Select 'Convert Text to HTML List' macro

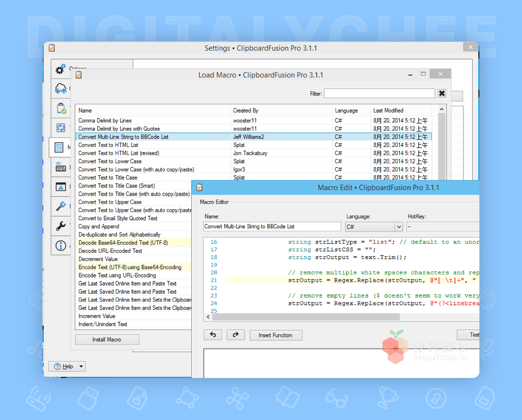click(254, 145)
